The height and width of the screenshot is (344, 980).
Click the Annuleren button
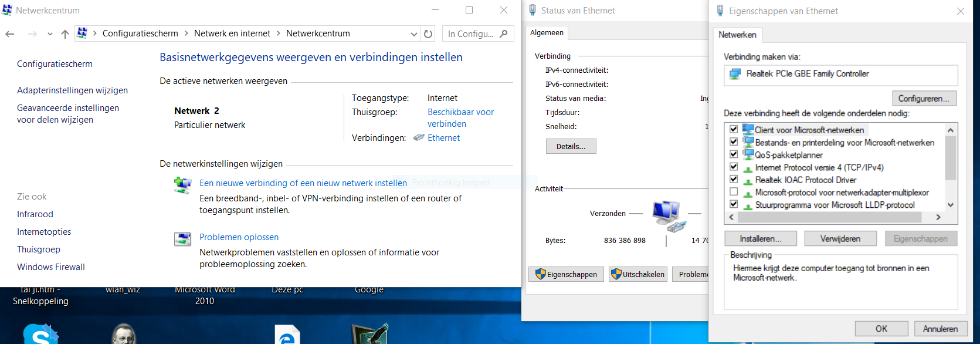pos(940,329)
